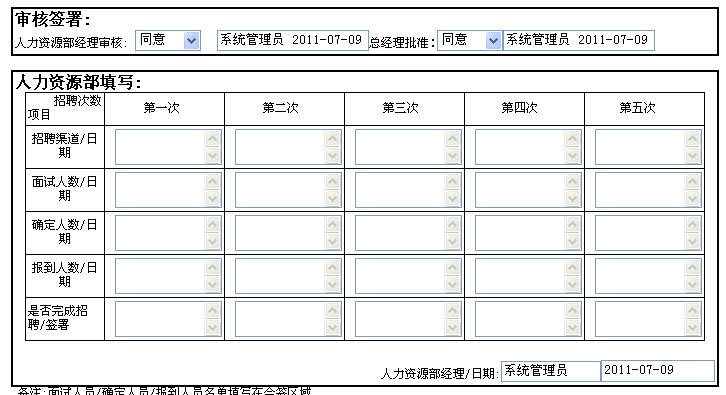
Task: Click scroll-down arrow in 是否完成招聘/签署 第一次 box
Action: [x=213, y=328]
